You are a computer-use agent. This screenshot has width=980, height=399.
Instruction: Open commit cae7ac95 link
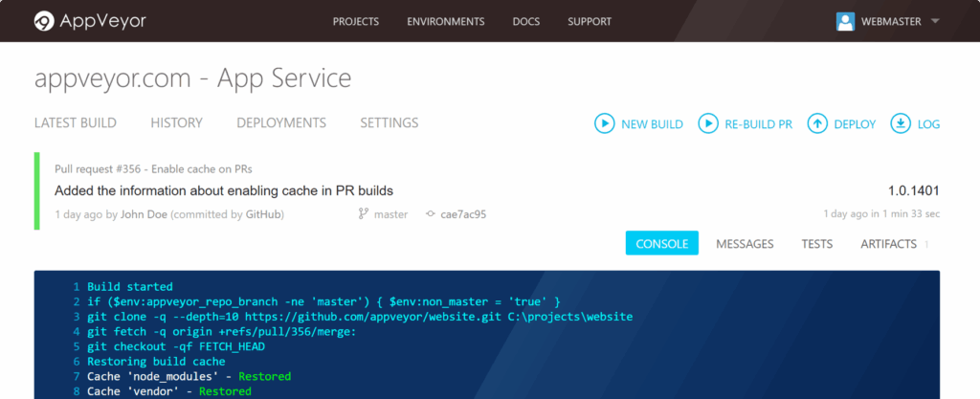pyautogui.click(x=463, y=214)
